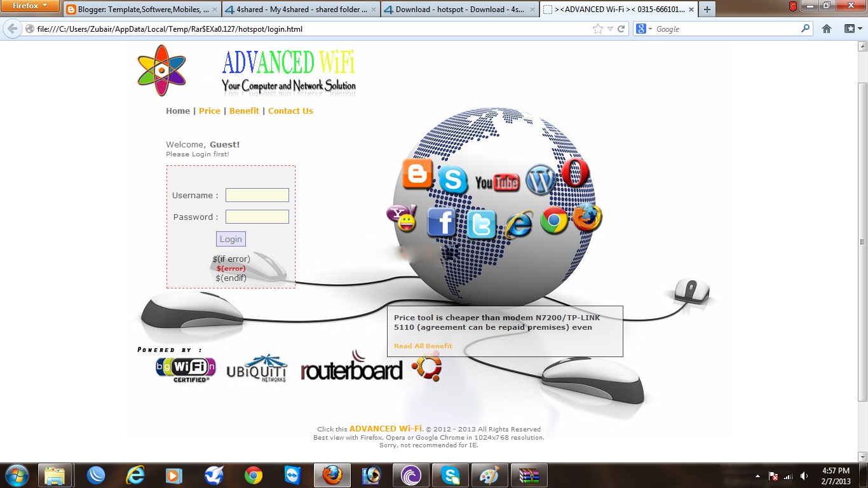Close the Download hotspot tab
The image size is (868, 488).
[532, 10]
